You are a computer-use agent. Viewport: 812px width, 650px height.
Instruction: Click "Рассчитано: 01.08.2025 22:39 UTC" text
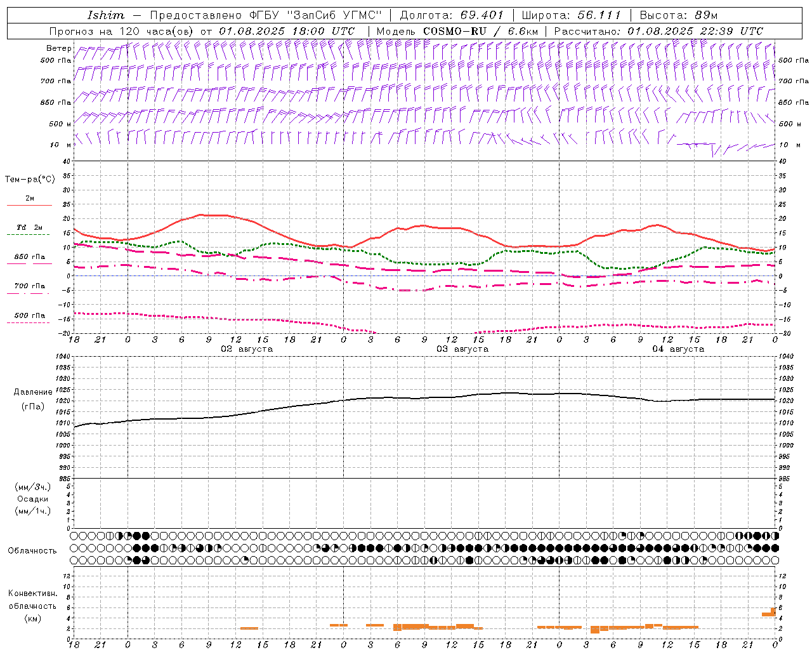click(658, 31)
